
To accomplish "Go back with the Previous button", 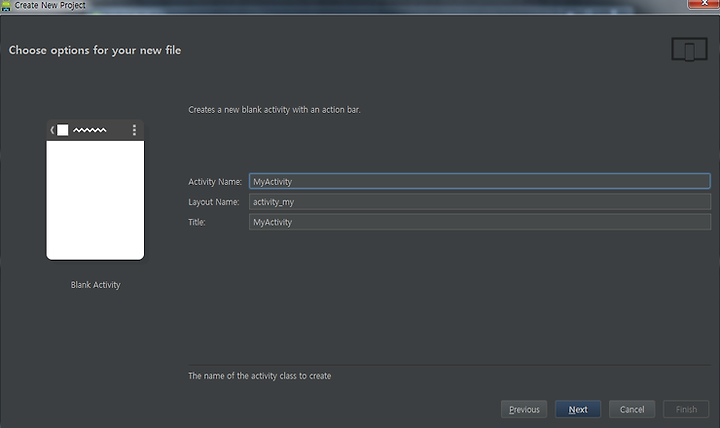I will tap(524, 409).
